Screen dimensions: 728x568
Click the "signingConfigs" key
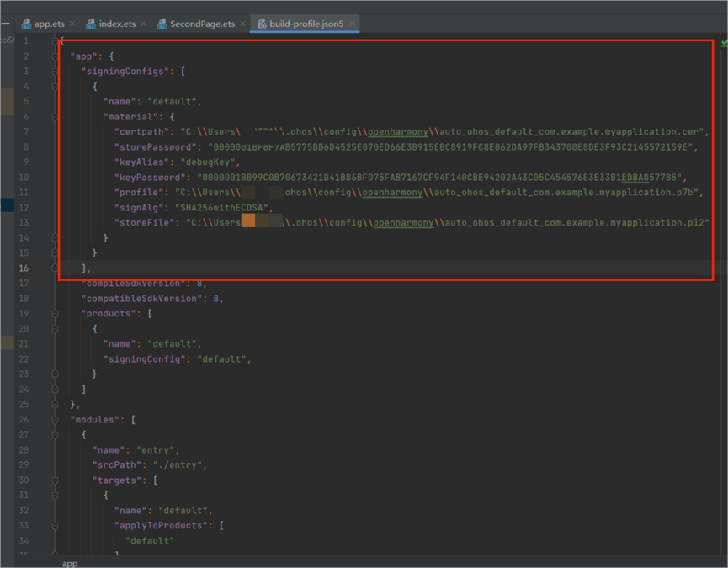[125, 72]
